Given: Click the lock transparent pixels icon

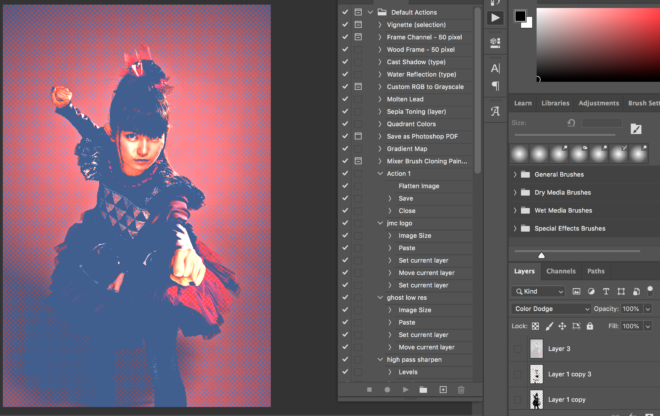Looking at the screenshot, I should click(535, 326).
